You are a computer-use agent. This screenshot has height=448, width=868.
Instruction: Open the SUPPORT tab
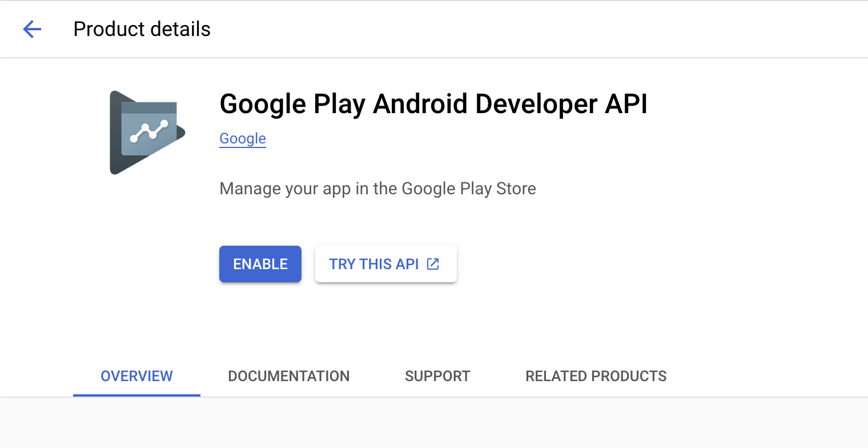point(437,376)
